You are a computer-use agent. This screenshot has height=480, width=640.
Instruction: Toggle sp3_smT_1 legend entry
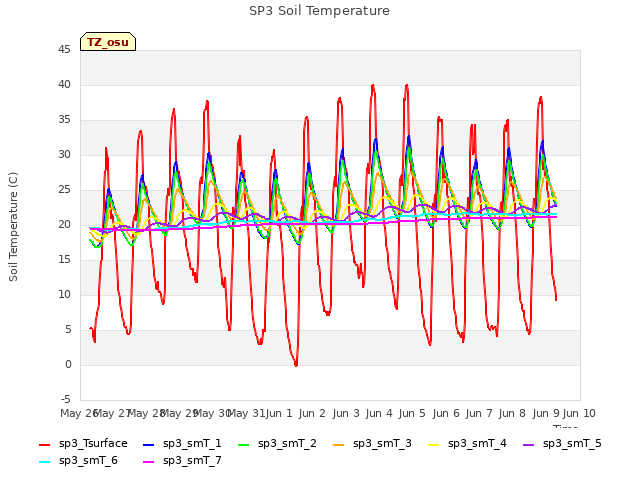point(182,444)
